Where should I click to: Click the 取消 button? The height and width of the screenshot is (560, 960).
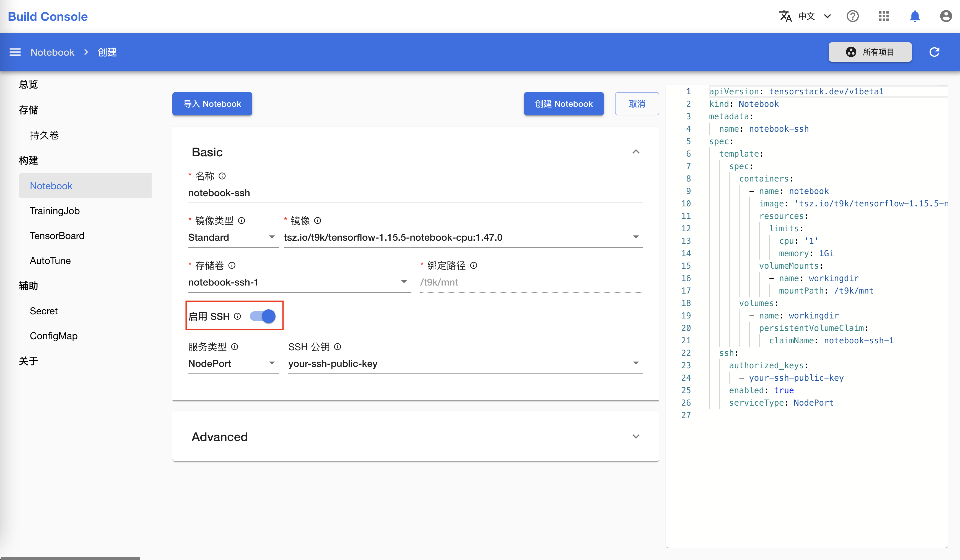[637, 103]
